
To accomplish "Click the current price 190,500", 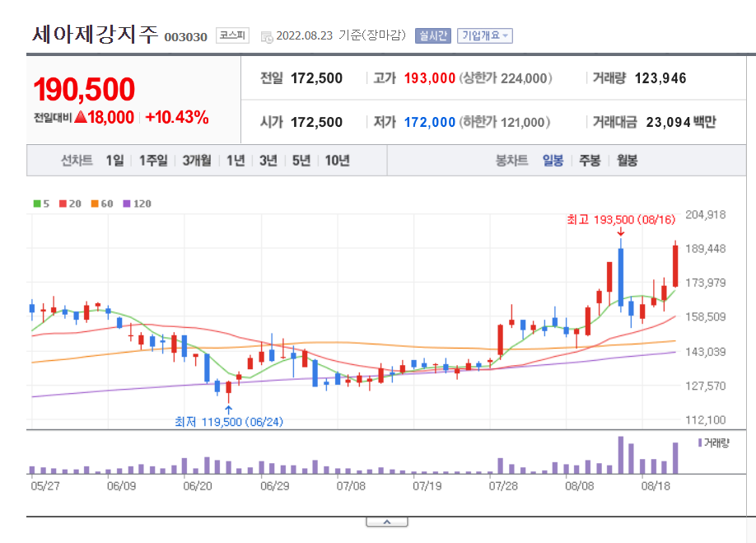I will (x=84, y=89).
